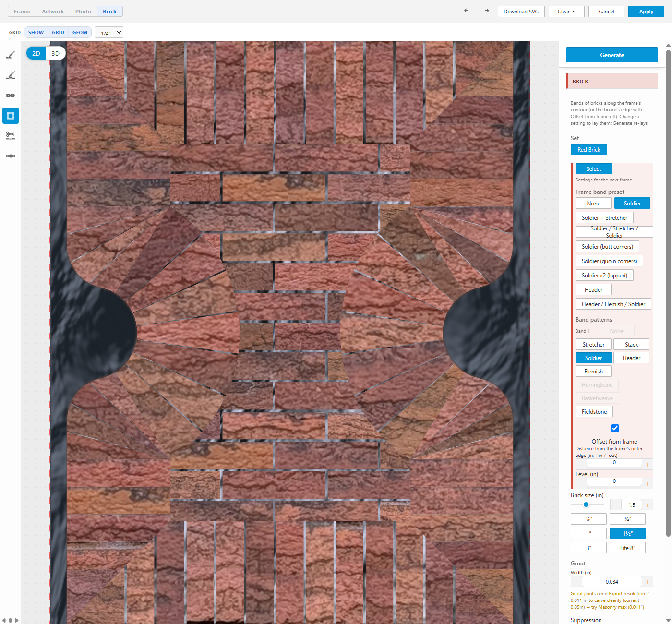
Task: Click the undo back-arrow icon
Action: point(466,11)
